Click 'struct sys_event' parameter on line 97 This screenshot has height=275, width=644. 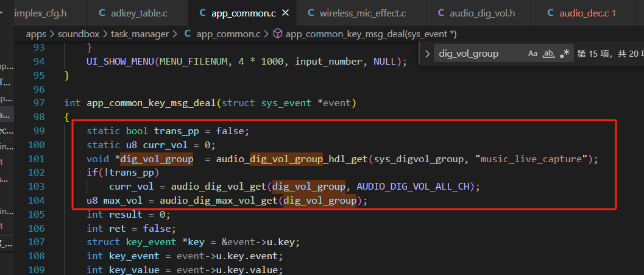pos(266,103)
